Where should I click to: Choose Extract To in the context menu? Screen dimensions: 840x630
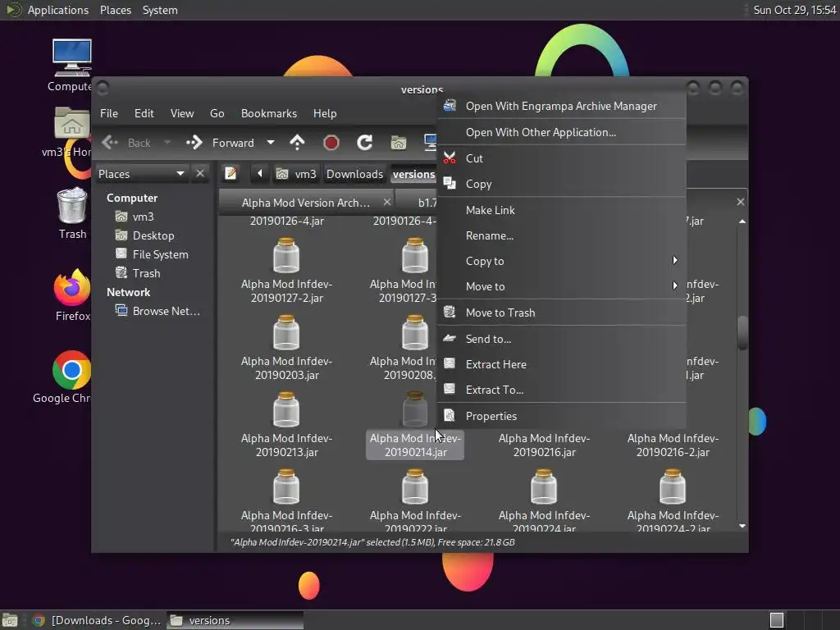click(x=561, y=390)
